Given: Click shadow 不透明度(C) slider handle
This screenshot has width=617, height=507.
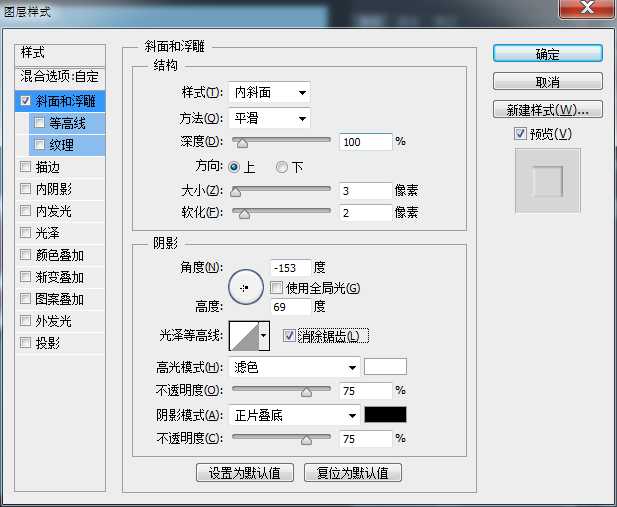Looking at the screenshot, I should (x=306, y=440).
